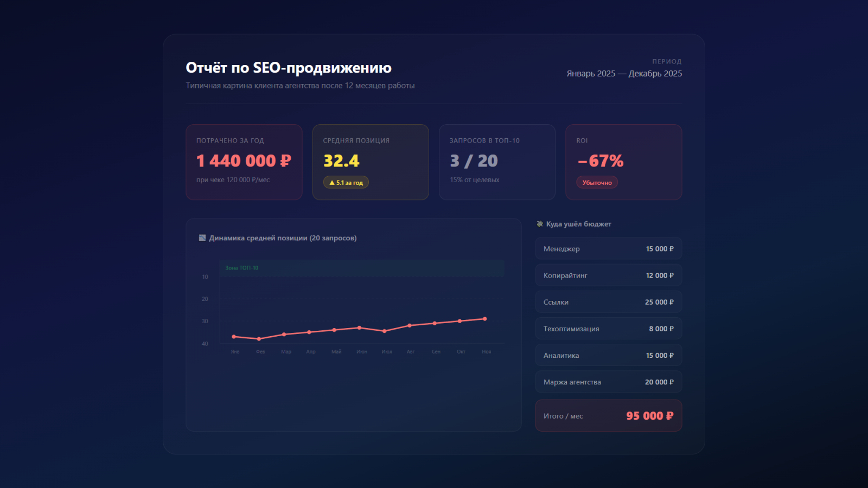Select the value "1 440 000 ₽"
The height and width of the screenshot is (488, 868).
tap(244, 161)
